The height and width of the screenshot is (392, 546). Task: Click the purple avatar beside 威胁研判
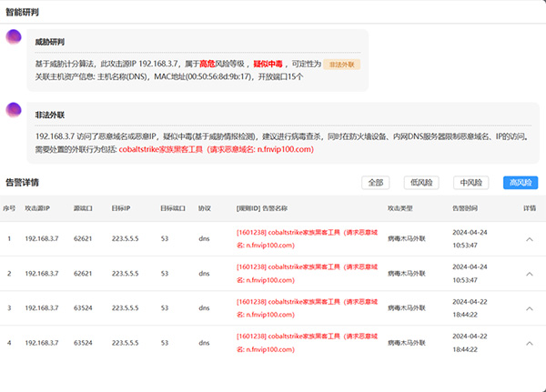pyautogui.click(x=14, y=37)
